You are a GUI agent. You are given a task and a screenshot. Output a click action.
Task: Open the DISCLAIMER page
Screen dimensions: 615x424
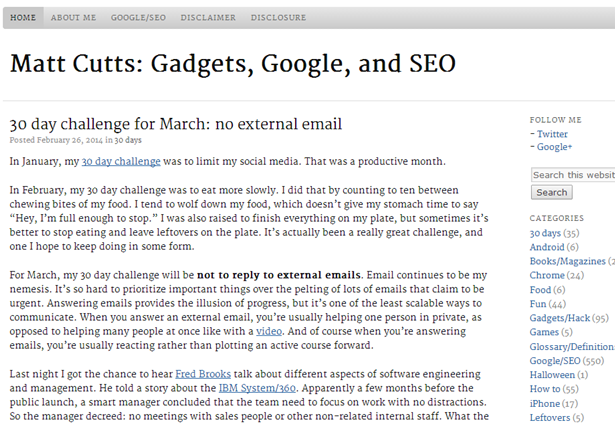pos(208,18)
